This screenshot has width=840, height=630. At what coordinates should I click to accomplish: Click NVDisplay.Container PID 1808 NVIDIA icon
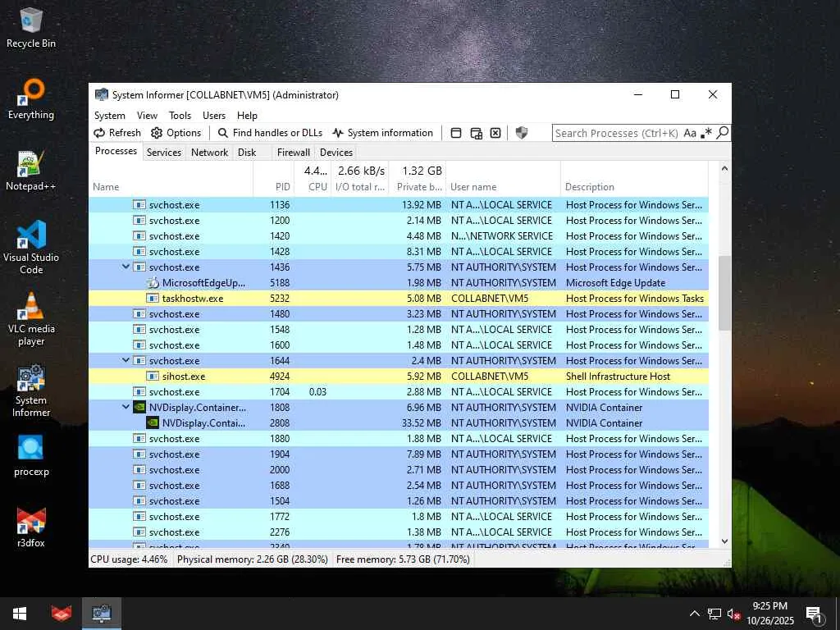pos(139,407)
